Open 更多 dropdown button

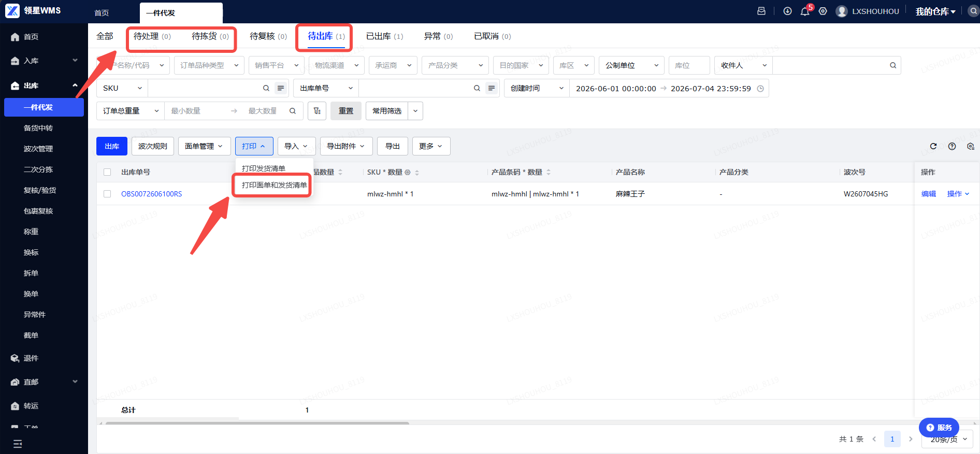point(431,146)
